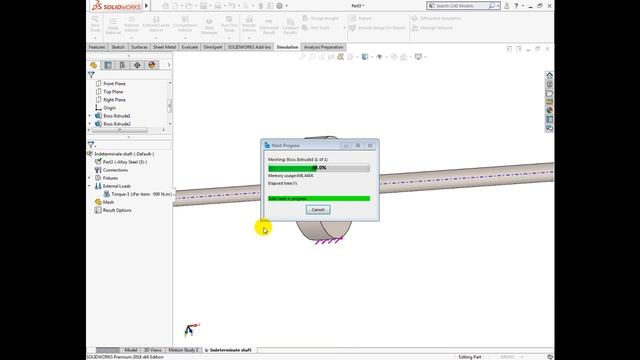
Task: Click the feature tree horizontal scrollbar
Action: click(x=120, y=130)
